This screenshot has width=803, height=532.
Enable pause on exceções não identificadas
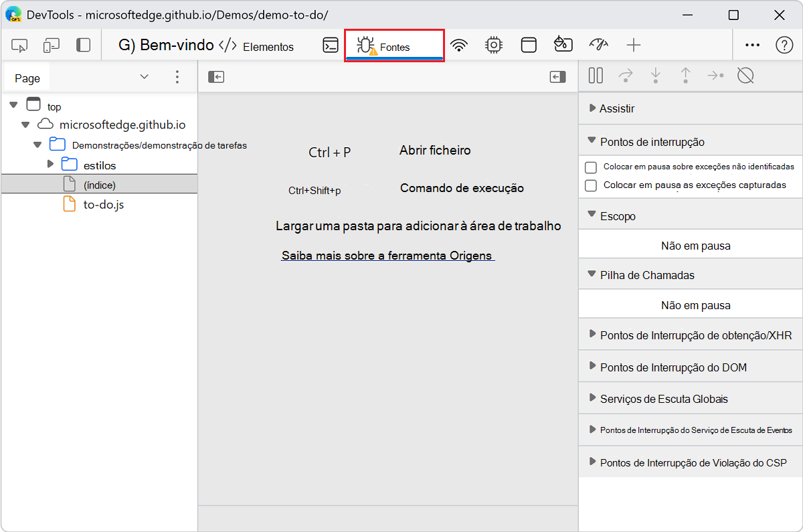(591, 167)
